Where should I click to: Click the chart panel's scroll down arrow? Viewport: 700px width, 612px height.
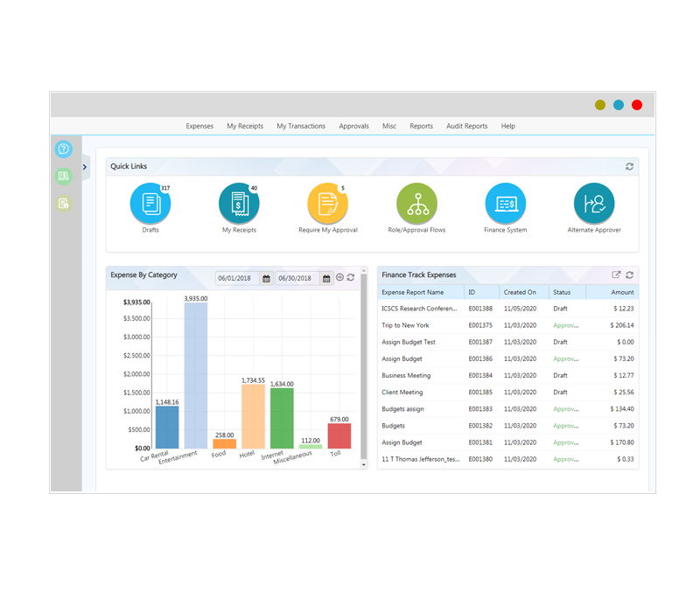click(364, 465)
